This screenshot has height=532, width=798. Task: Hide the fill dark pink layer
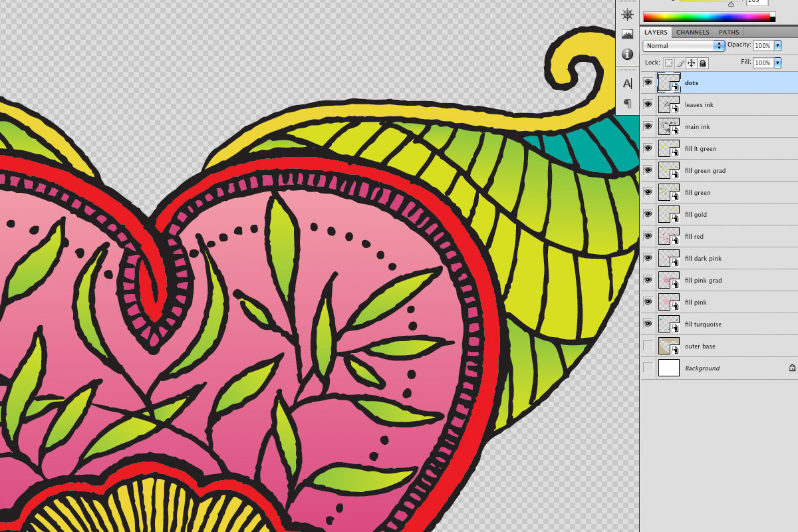click(648, 258)
